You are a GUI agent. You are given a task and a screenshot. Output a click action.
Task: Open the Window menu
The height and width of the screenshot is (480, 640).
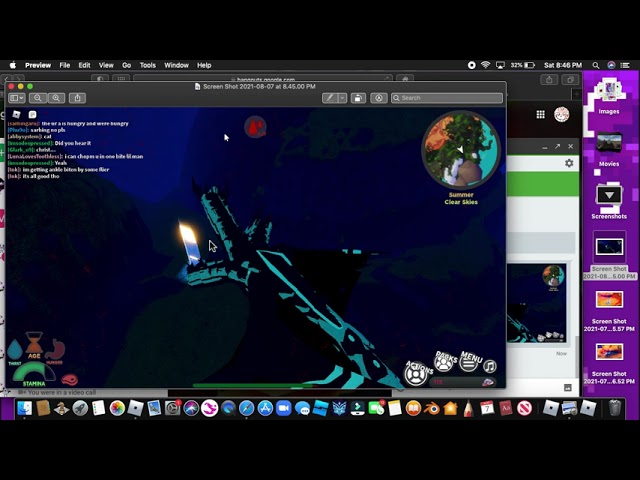tap(176, 65)
